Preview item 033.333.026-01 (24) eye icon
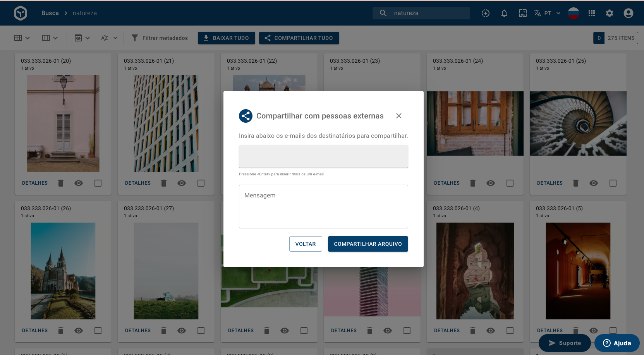644x355 pixels. coord(491,183)
